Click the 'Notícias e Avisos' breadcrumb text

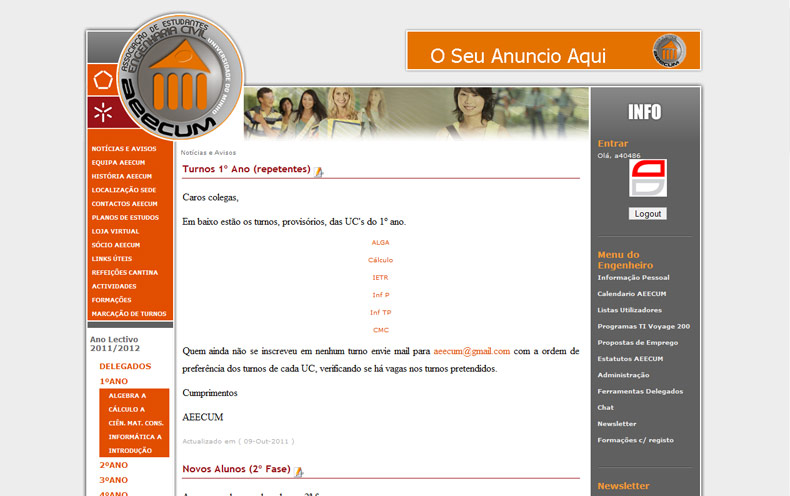click(208, 152)
